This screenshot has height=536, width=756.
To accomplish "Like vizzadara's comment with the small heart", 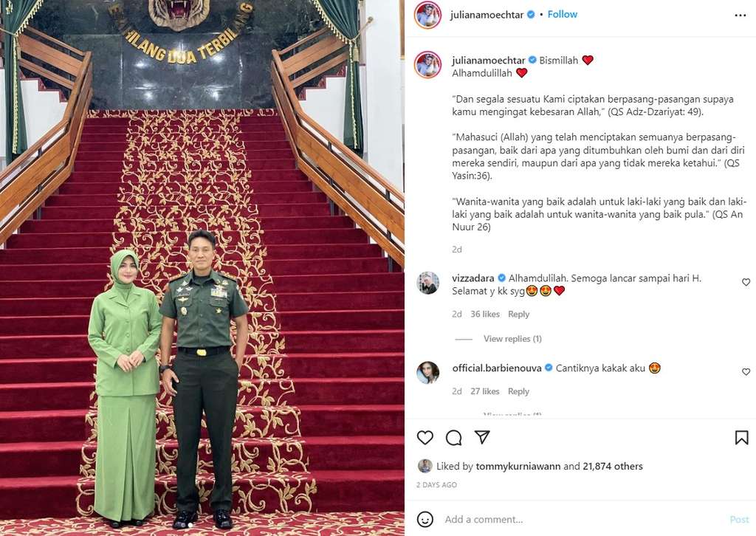I will [746, 282].
